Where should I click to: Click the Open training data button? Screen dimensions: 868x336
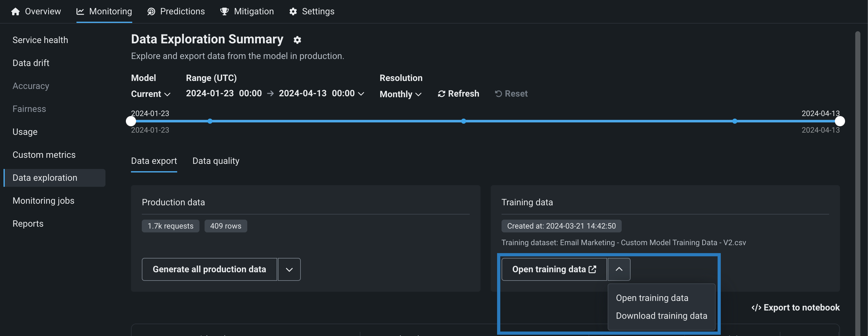[553, 269]
